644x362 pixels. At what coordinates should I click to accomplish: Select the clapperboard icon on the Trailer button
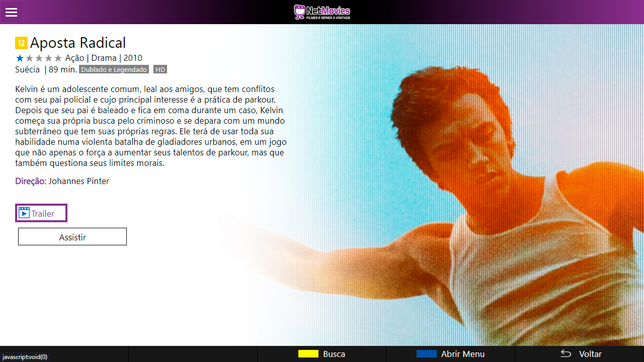click(25, 213)
